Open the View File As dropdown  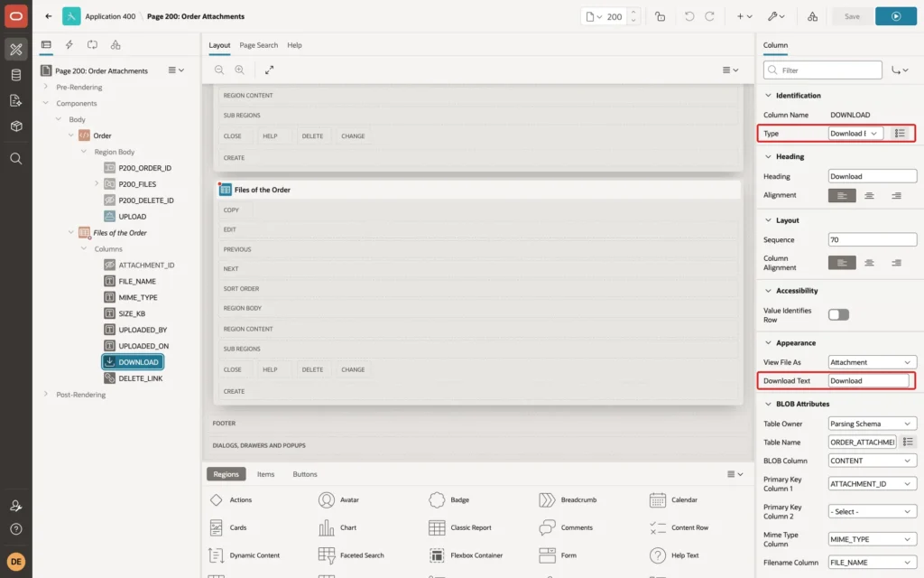[873, 362]
